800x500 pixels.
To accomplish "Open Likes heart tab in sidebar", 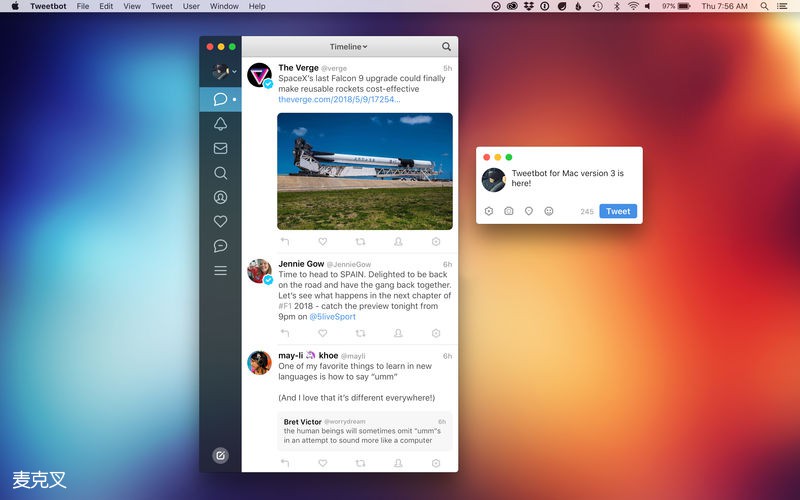I will 220,221.
